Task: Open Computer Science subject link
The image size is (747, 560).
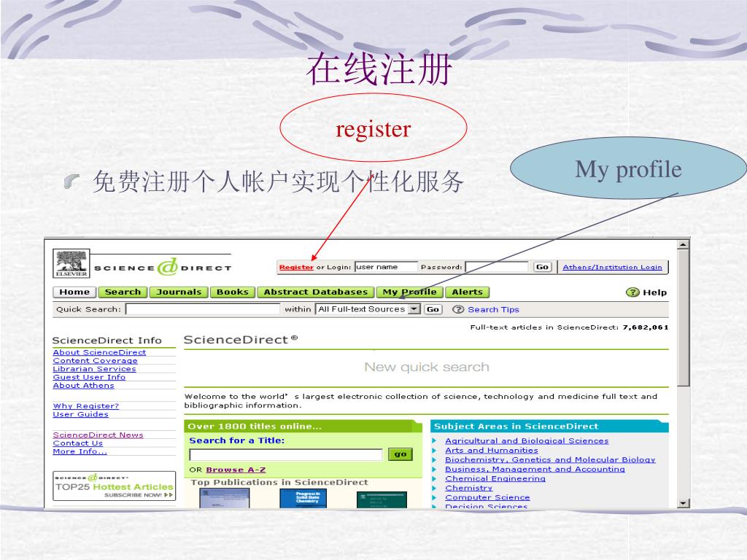Action: point(487,497)
